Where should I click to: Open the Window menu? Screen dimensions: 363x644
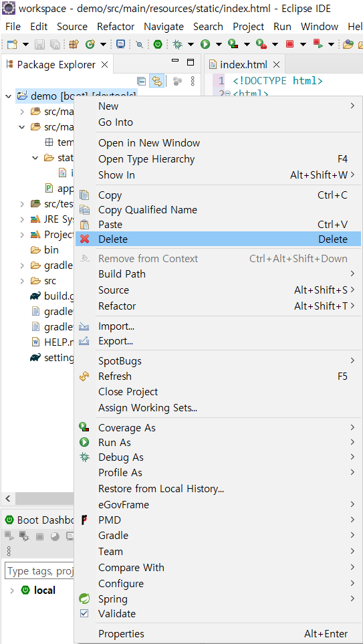(x=320, y=27)
